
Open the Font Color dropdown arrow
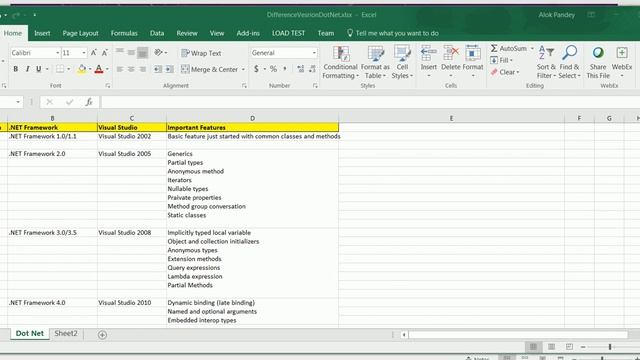pos(107,69)
